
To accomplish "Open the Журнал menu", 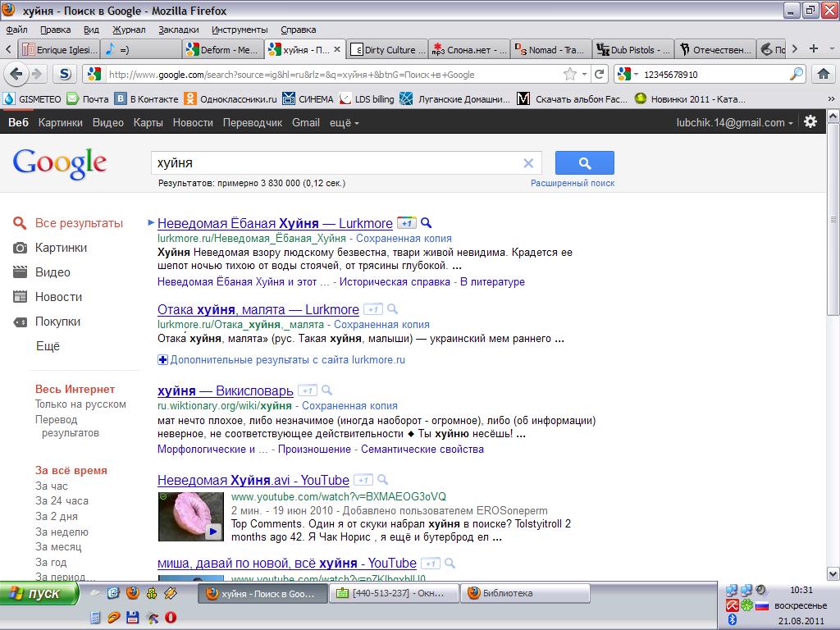I will [129, 30].
